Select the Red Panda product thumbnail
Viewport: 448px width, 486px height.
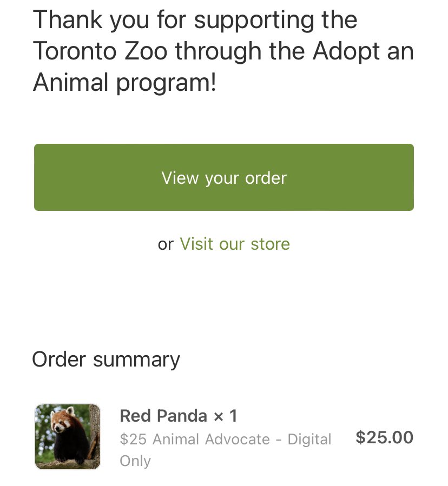pos(68,437)
